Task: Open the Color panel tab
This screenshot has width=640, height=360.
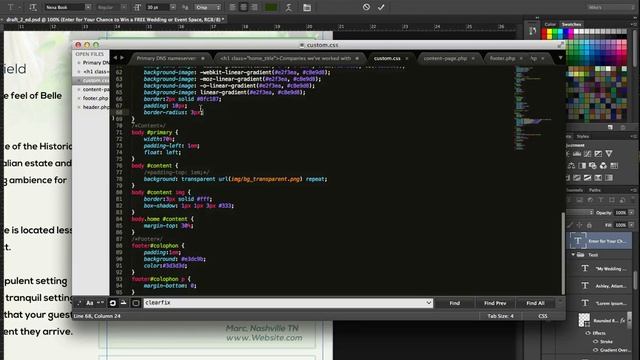Action: click(550, 24)
